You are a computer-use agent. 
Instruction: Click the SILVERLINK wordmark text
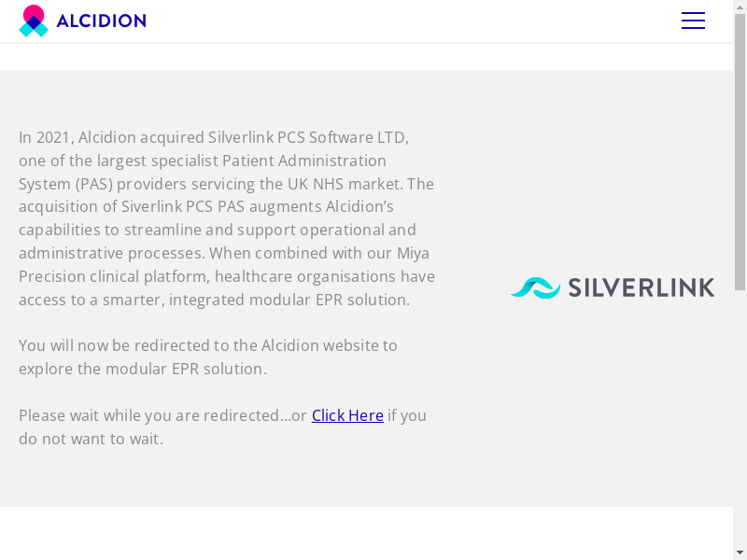641,287
